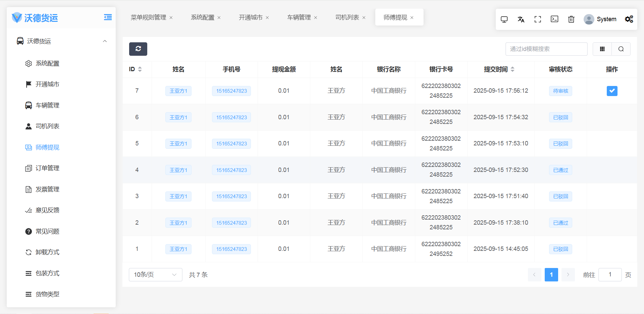Click page 1 pagination button

click(x=551, y=275)
